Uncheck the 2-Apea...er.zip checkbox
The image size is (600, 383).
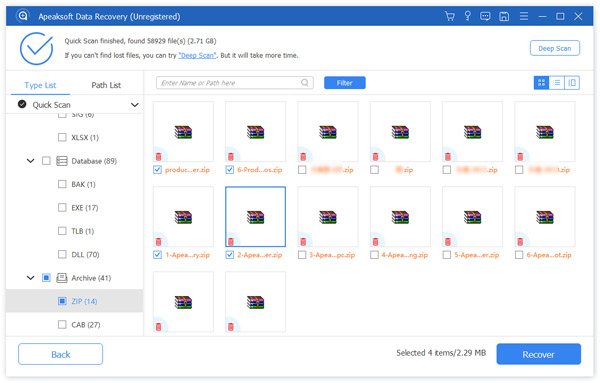tap(230, 254)
